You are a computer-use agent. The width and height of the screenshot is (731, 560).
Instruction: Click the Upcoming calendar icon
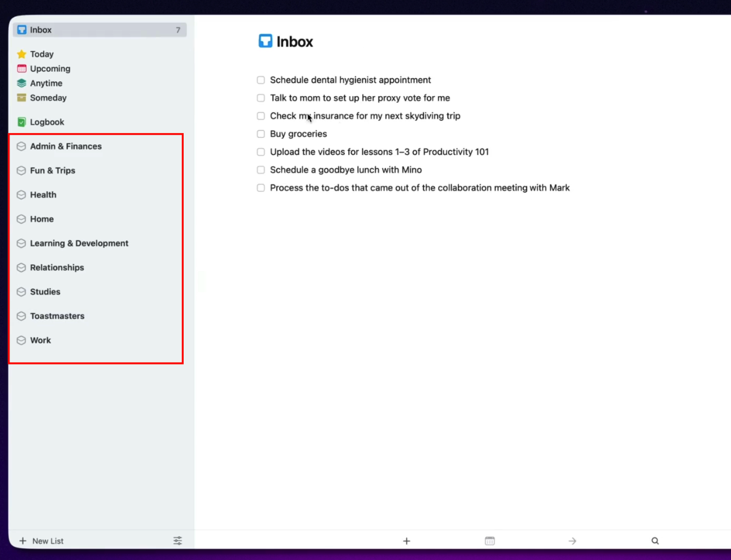tap(21, 69)
